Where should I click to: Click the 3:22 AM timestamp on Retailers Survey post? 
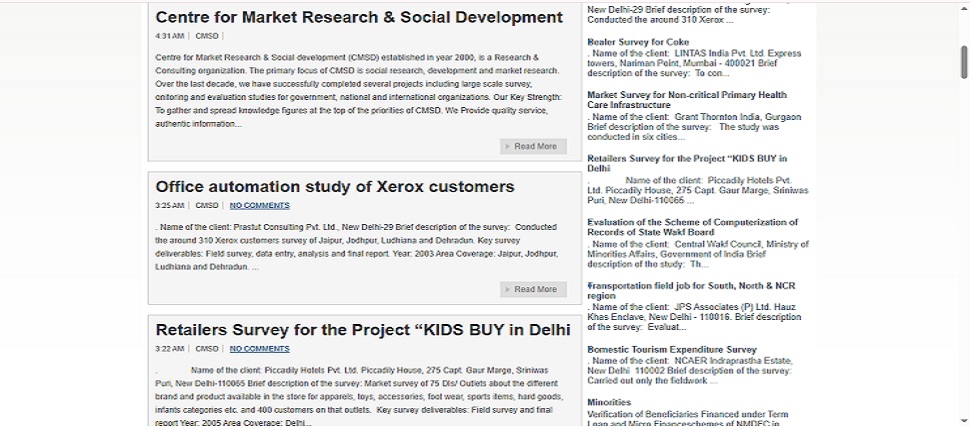pos(169,349)
